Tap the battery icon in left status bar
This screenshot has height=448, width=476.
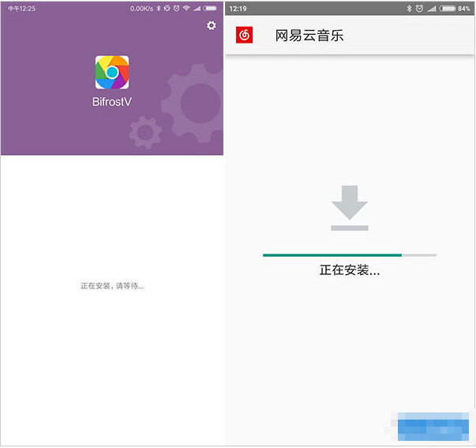pyautogui.click(x=210, y=9)
